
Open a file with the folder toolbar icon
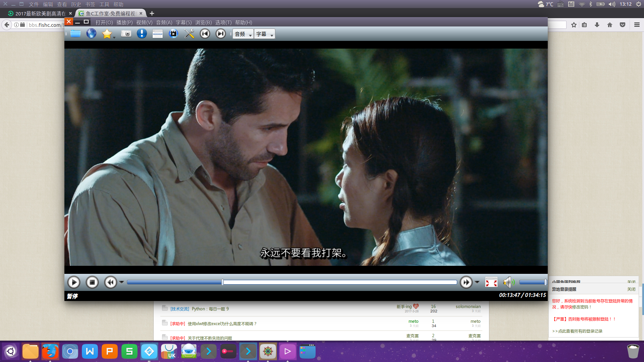[x=75, y=34]
